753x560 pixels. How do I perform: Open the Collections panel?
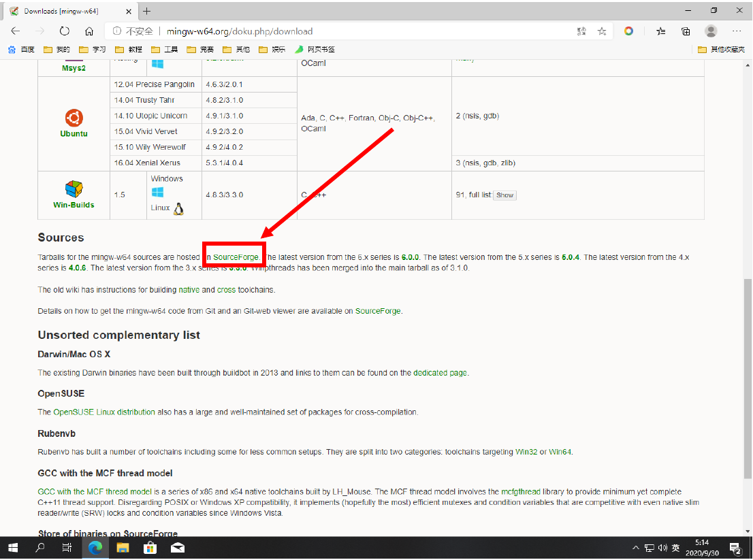(x=686, y=31)
